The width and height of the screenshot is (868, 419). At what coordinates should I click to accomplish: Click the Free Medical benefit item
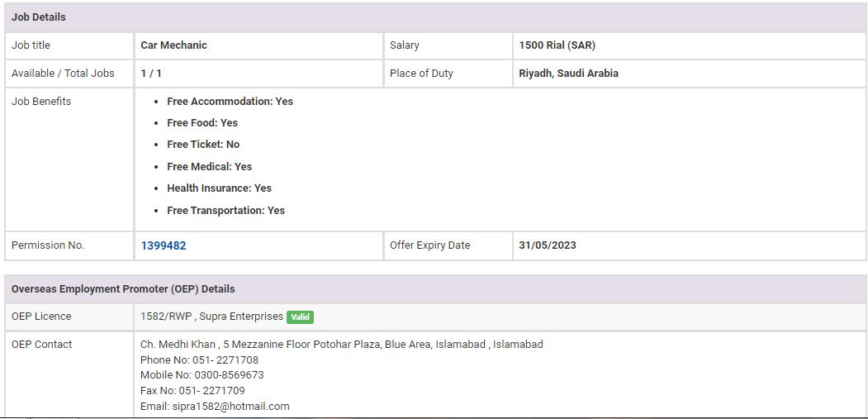[209, 167]
